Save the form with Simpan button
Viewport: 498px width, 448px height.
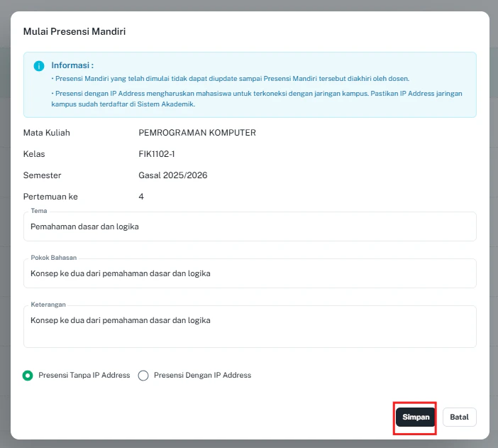pyautogui.click(x=416, y=417)
